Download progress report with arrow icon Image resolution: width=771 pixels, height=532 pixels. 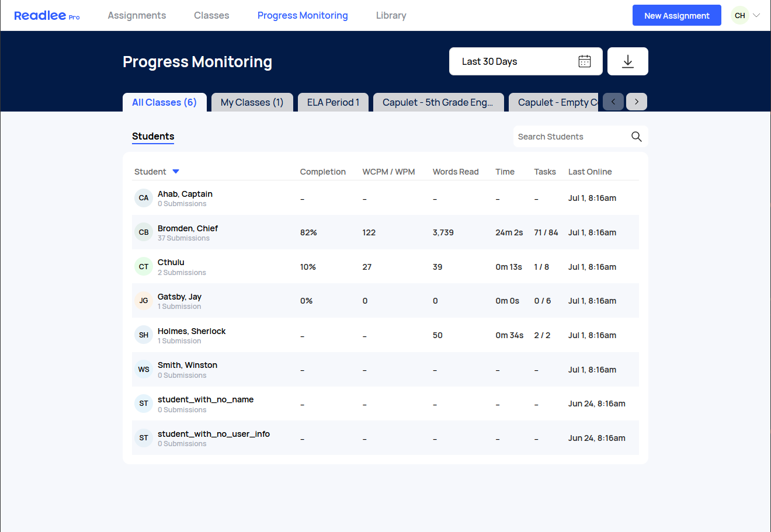(628, 61)
